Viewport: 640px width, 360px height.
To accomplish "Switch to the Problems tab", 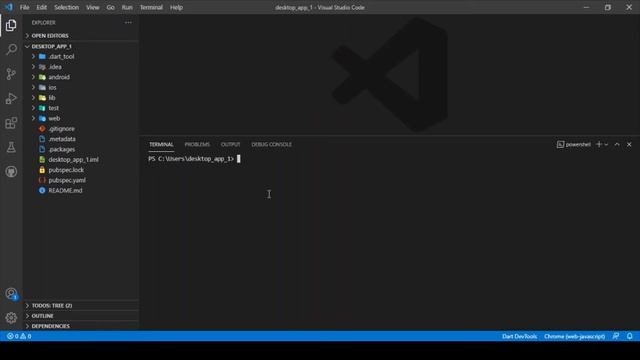I will [197, 144].
